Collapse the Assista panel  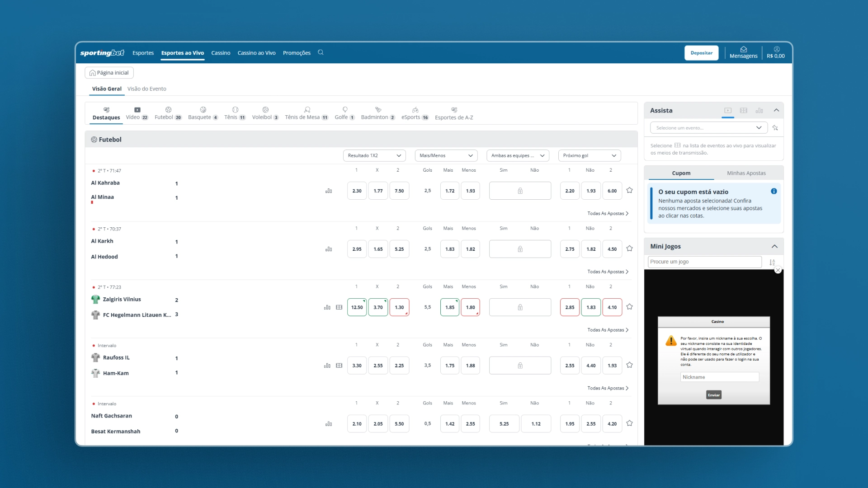click(776, 110)
